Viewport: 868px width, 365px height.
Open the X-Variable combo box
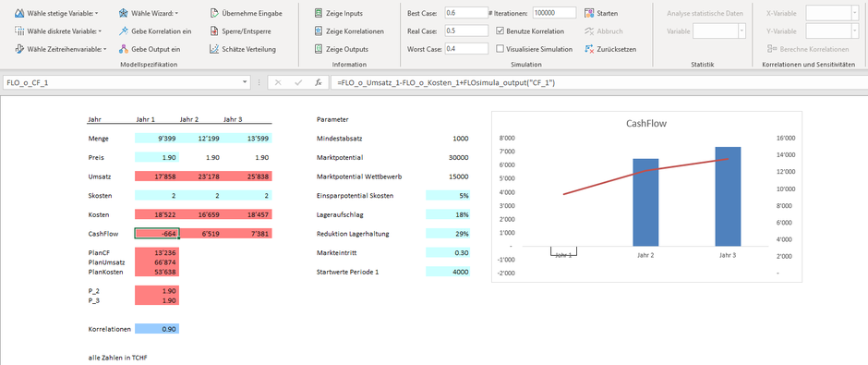click(x=833, y=13)
